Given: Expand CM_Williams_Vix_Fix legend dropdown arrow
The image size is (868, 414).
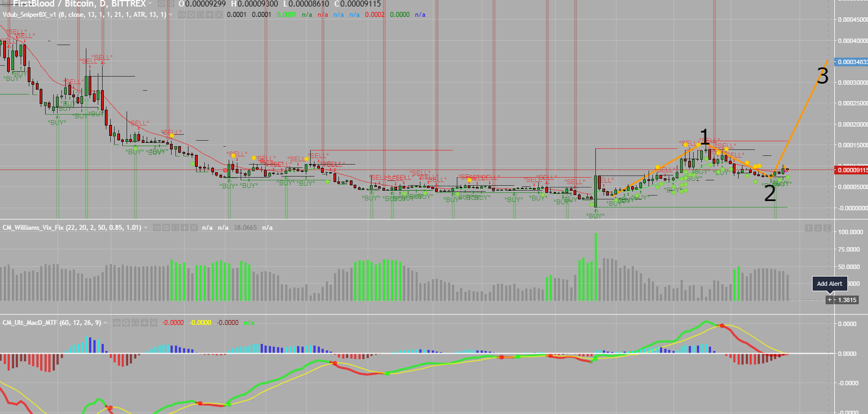Looking at the screenshot, I should [146, 228].
